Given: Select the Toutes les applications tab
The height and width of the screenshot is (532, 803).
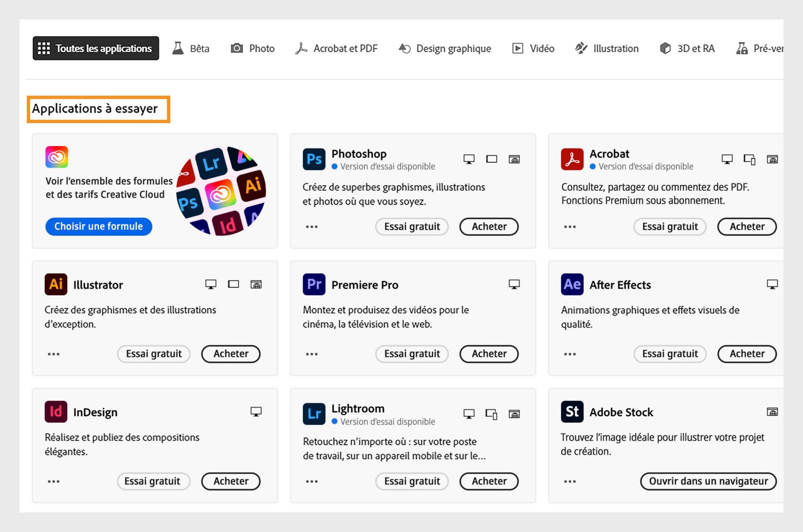Looking at the screenshot, I should 96,48.
